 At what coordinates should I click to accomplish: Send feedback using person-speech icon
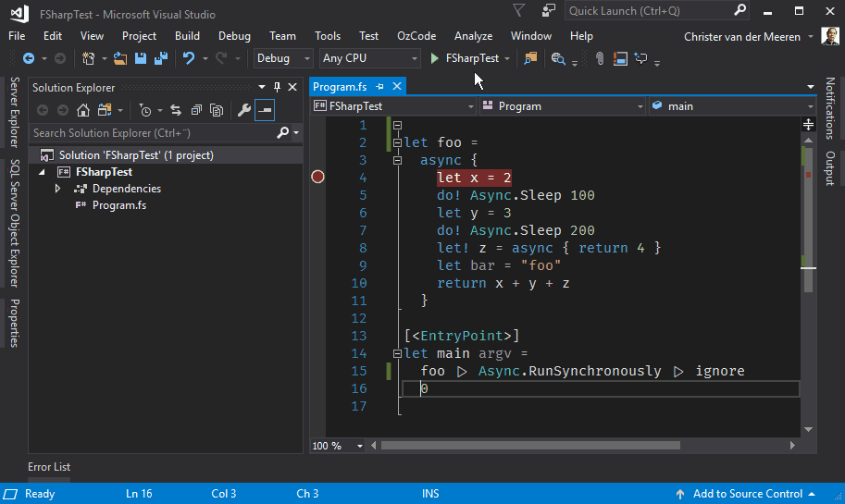pyautogui.click(x=549, y=10)
